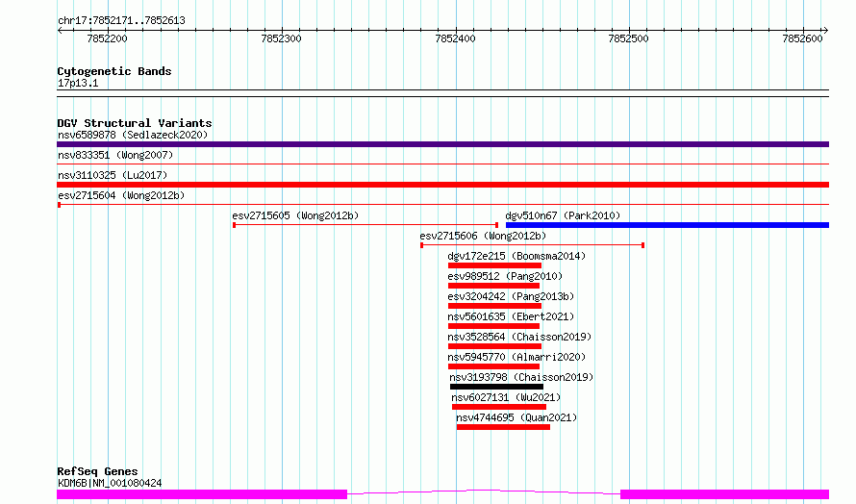Select the purple nsv6589878 variant bar
Image resolution: width=856 pixels, height=504 pixels.
tap(442, 144)
